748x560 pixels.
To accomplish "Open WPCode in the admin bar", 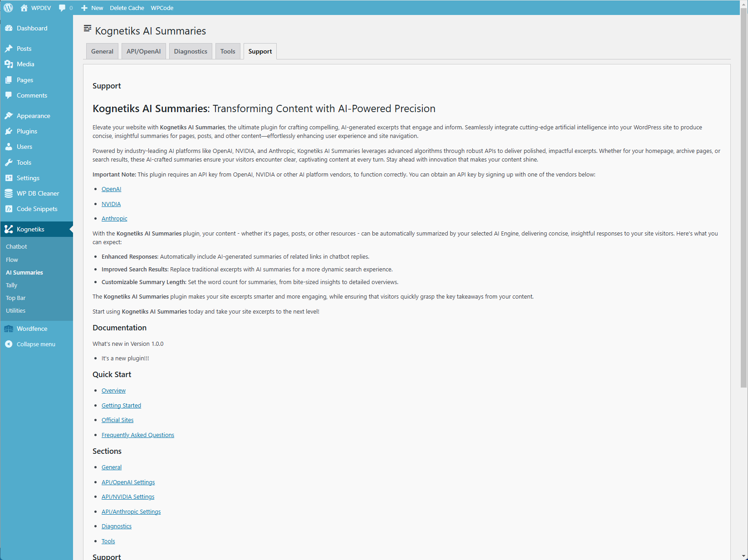I will pos(162,8).
